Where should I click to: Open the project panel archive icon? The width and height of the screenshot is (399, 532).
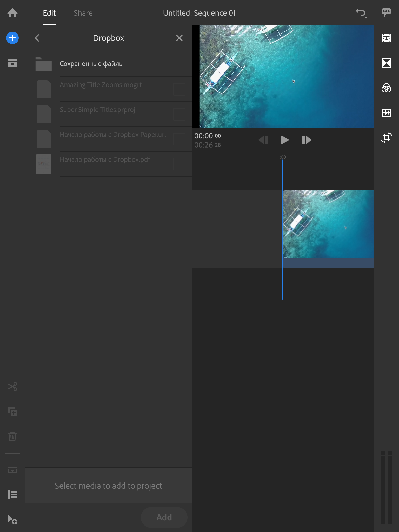click(x=12, y=63)
